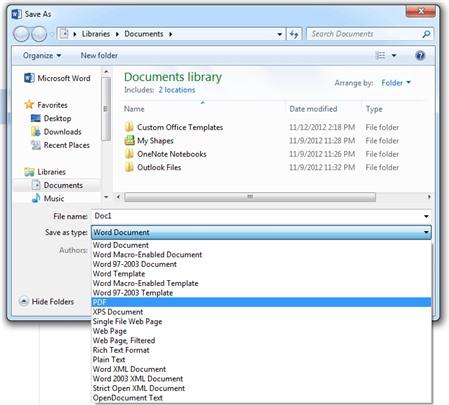Open the 2 locations link
449x405 pixels.
coord(177,90)
